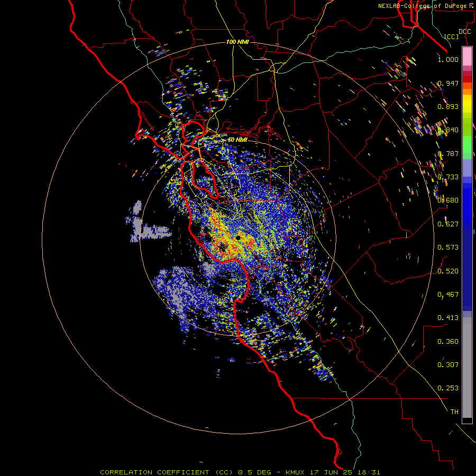Pick the pink swatch atop the color bar

467,56
